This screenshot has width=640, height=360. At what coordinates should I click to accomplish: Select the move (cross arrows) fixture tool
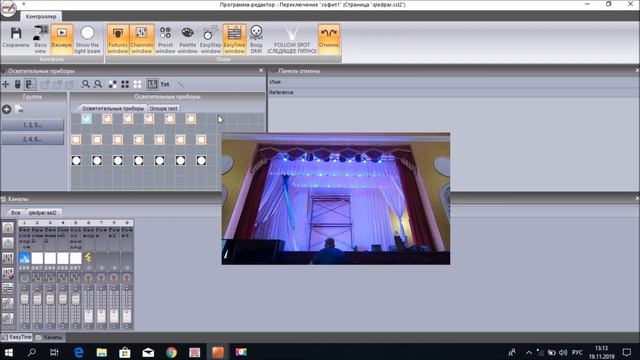click(6, 84)
